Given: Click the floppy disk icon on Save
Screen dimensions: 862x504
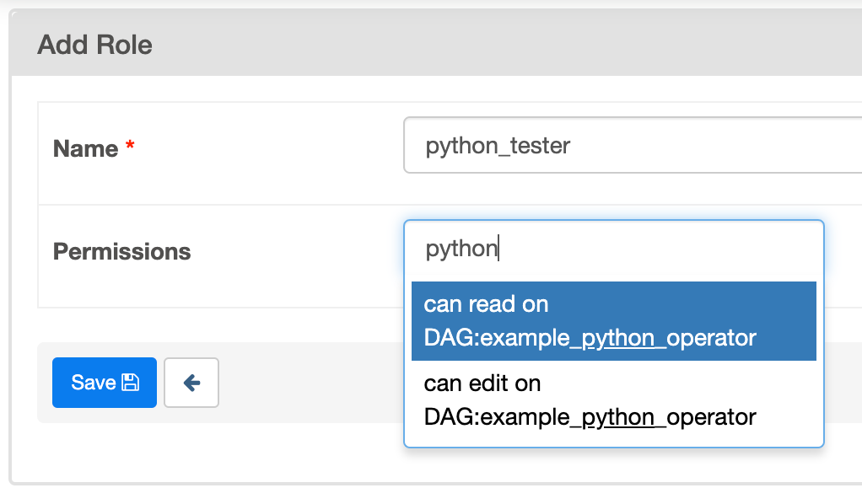Looking at the screenshot, I should [x=130, y=383].
